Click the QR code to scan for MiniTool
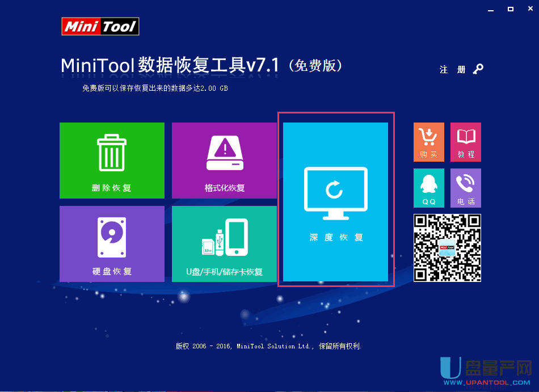This screenshot has height=392, width=539. (x=447, y=248)
